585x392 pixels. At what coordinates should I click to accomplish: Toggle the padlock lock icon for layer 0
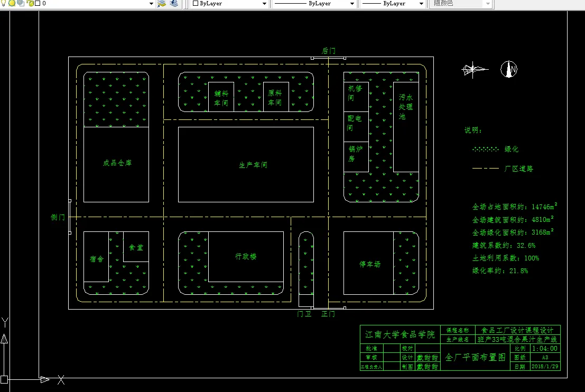coord(30,3)
